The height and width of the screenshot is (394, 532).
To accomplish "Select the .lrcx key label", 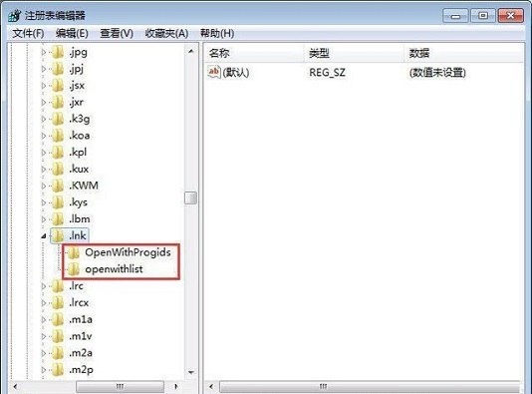I will (x=79, y=302).
